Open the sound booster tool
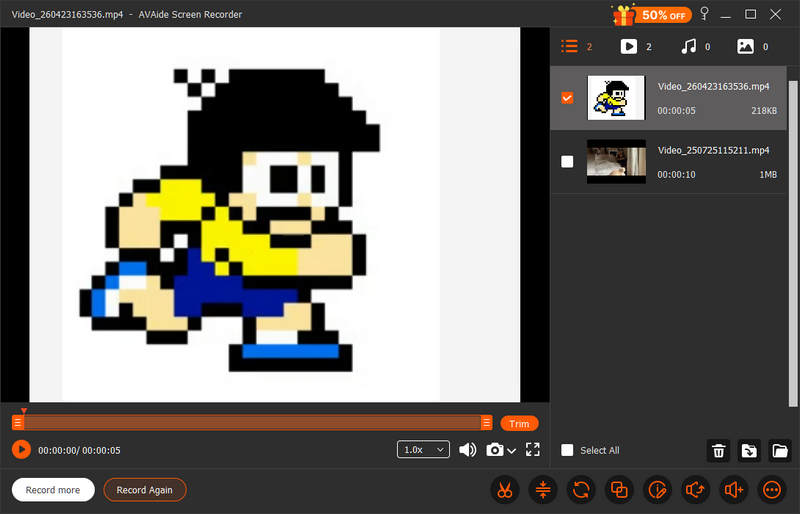Viewport: 800px width, 514px height. click(734, 490)
